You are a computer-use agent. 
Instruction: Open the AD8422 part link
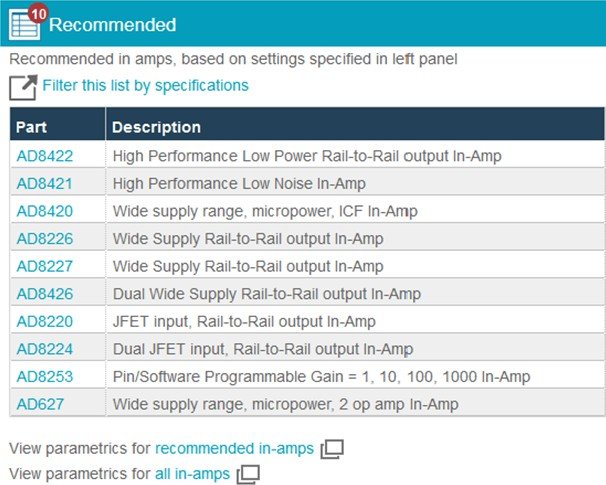pyautogui.click(x=45, y=156)
